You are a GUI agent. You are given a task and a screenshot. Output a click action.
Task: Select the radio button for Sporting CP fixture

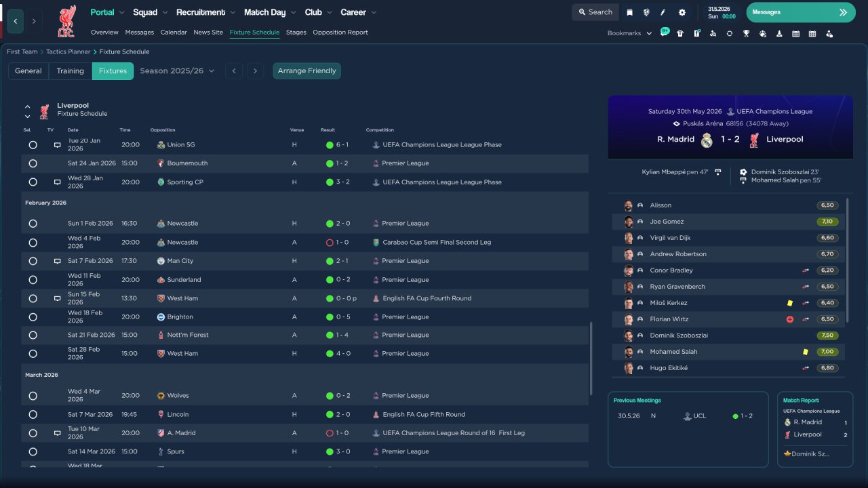(x=33, y=182)
